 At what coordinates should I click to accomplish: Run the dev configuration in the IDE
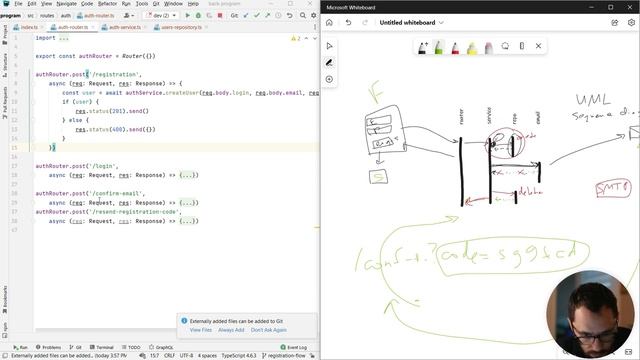187,16
